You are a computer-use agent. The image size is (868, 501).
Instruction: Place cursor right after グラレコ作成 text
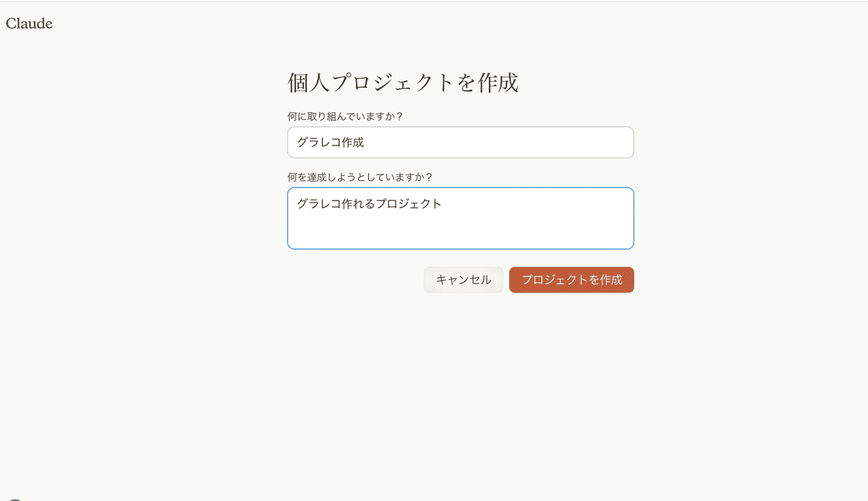[x=365, y=143]
